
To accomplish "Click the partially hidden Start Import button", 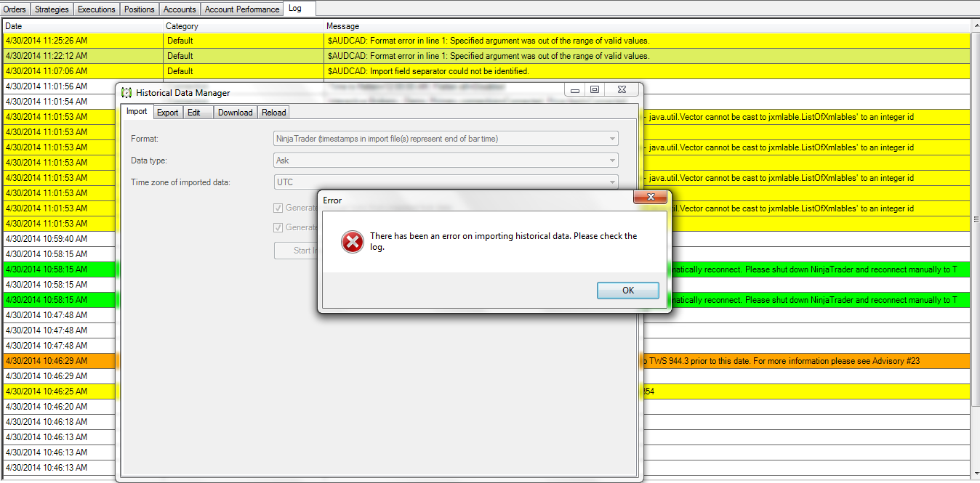I will coord(296,251).
